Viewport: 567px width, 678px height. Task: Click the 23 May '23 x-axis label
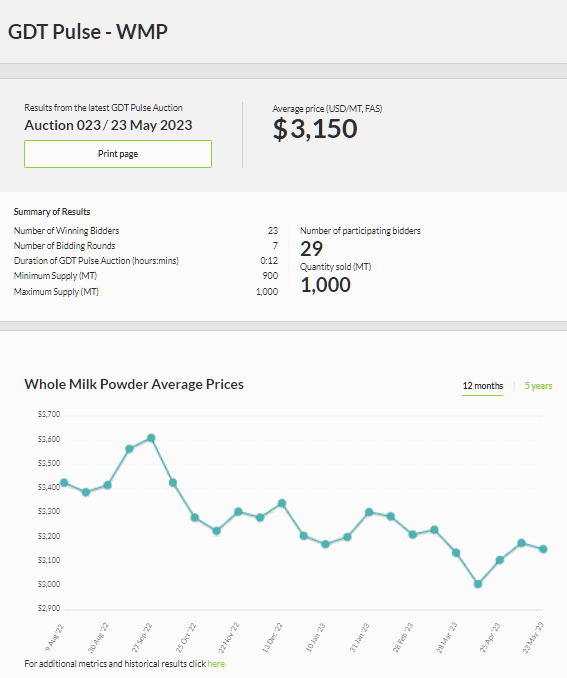point(533,637)
